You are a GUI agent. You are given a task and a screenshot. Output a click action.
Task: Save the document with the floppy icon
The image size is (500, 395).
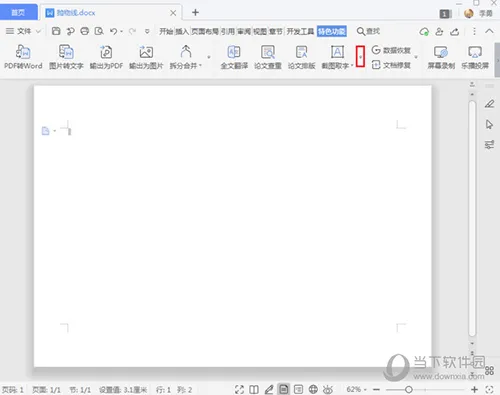pyautogui.click(x=56, y=31)
